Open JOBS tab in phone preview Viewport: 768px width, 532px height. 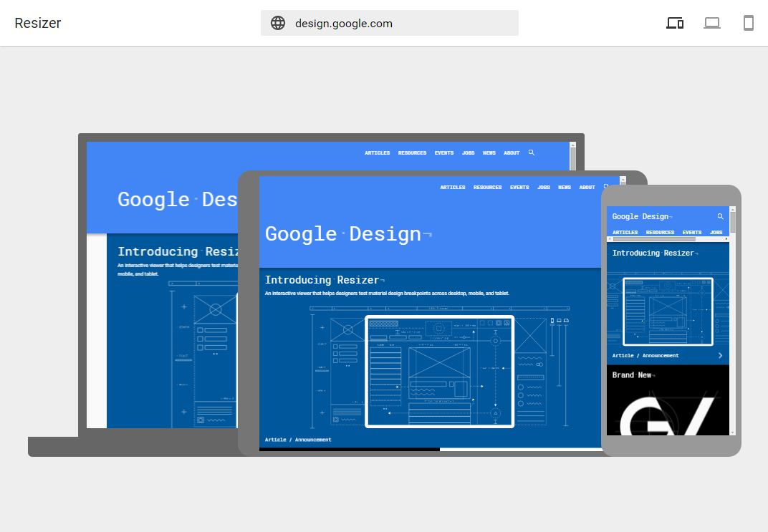[x=716, y=233]
